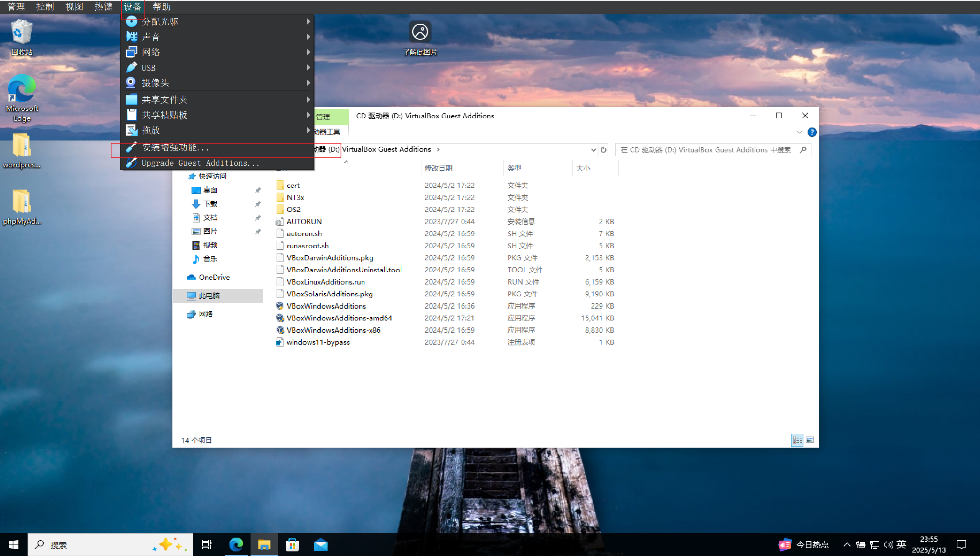
Task: Sort files by 修改日期 column header
Action: pyautogui.click(x=439, y=168)
